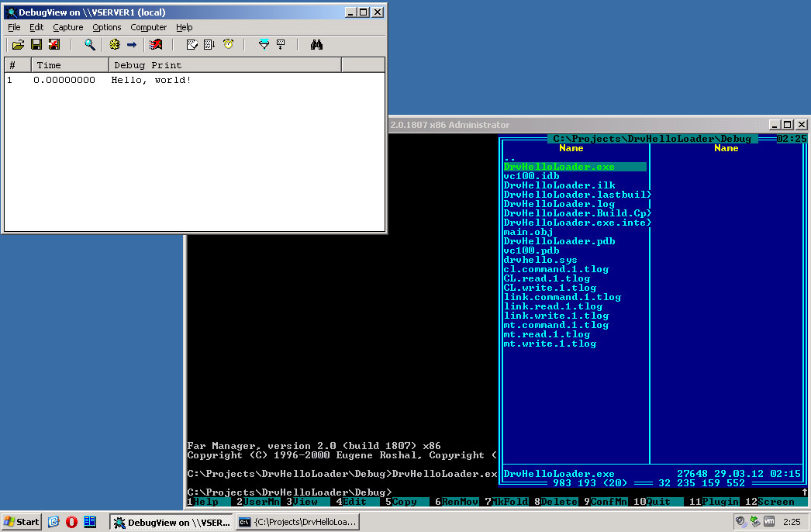Click the Save floppy disk icon in DebugView
811x532 pixels.
tap(36, 45)
